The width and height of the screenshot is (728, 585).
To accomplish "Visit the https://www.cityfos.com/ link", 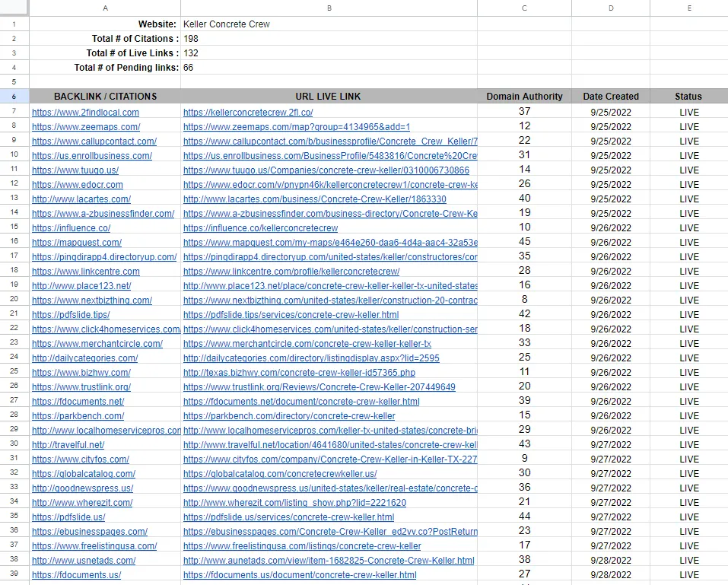I will tap(81, 459).
